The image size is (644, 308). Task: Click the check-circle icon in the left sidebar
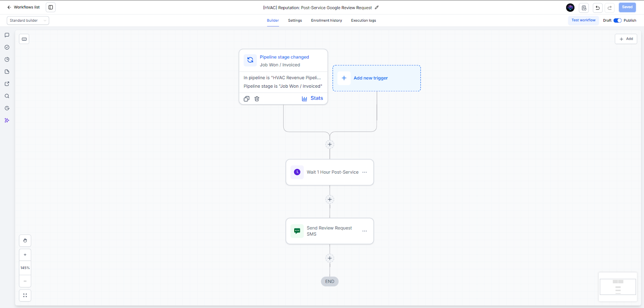pos(7,47)
